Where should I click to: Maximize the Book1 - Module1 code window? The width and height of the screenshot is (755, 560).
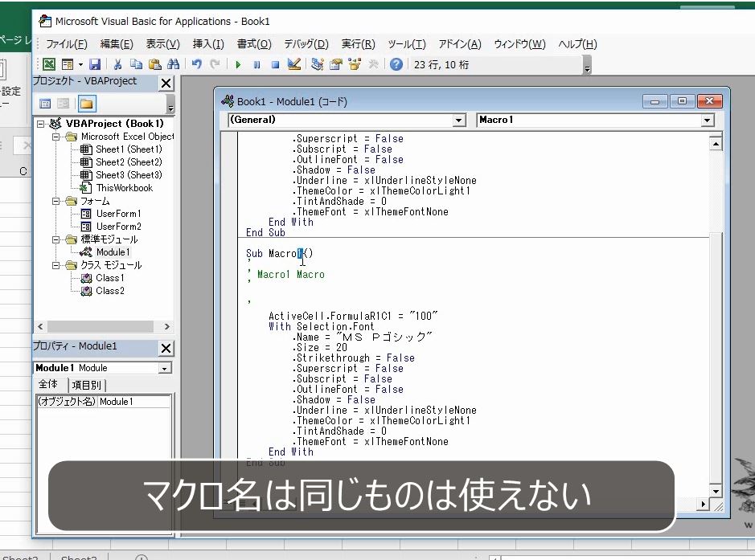[x=682, y=101]
